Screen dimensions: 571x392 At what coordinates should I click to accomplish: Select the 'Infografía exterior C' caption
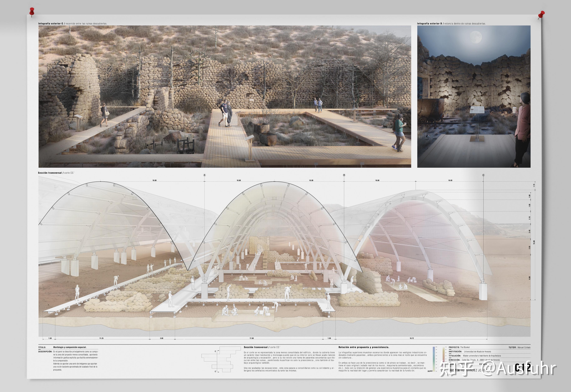tap(72, 24)
